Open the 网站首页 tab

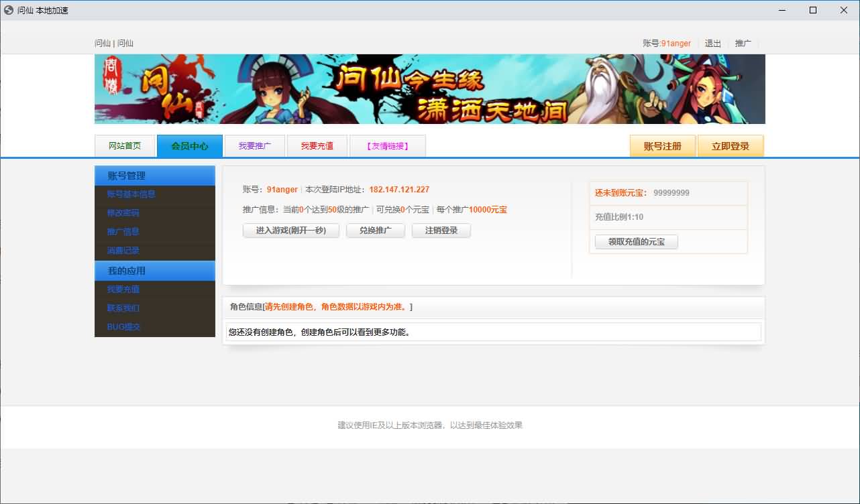click(125, 146)
